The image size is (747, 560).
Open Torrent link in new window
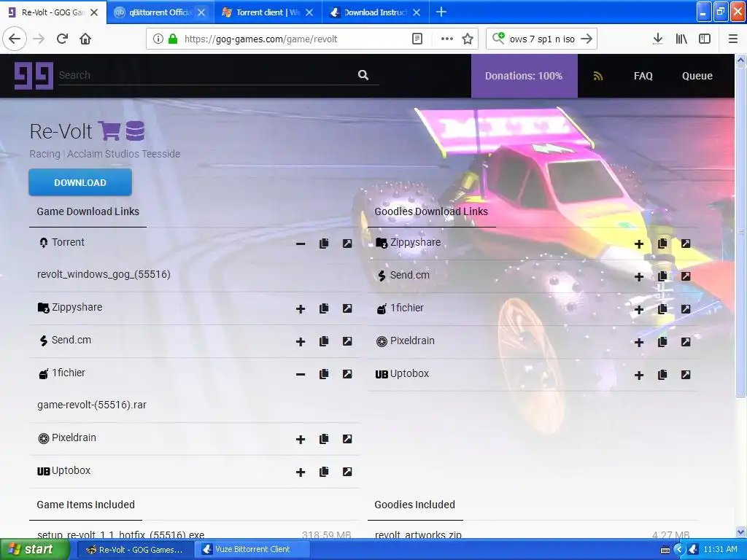point(347,244)
